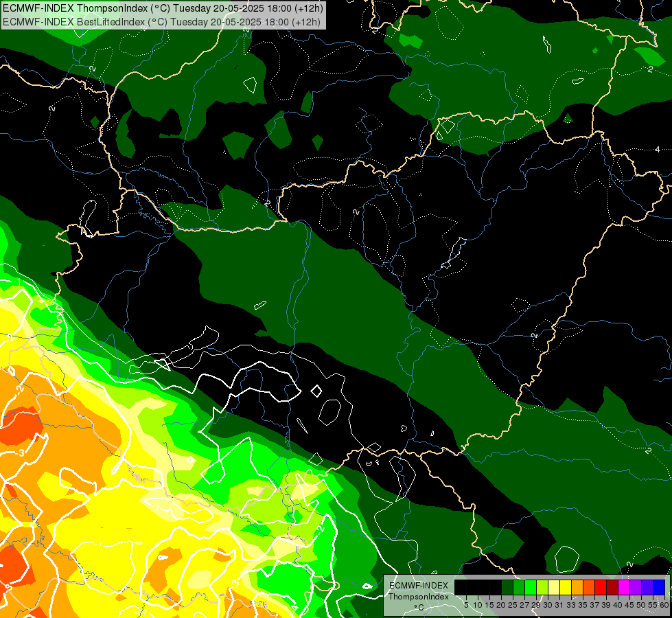This screenshot has width=672, height=618.
Task: Click the contour label '4' on the right edge
Action: click(658, 149)
